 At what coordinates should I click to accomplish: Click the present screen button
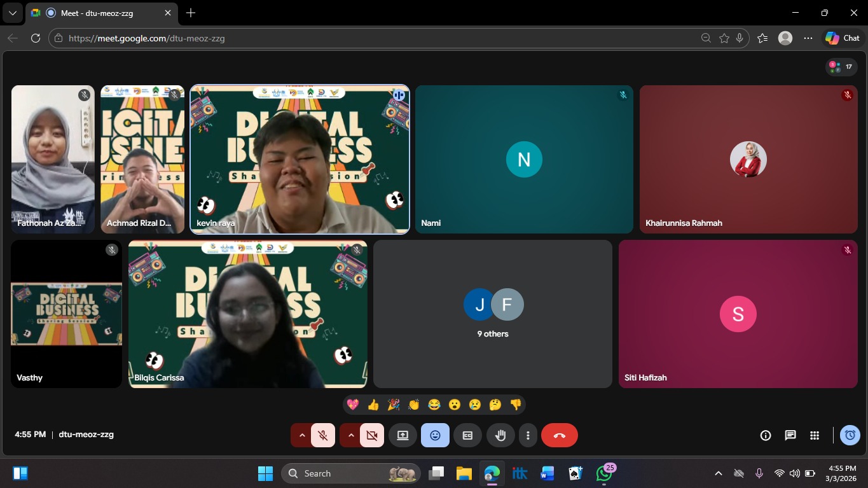[403, 435]
